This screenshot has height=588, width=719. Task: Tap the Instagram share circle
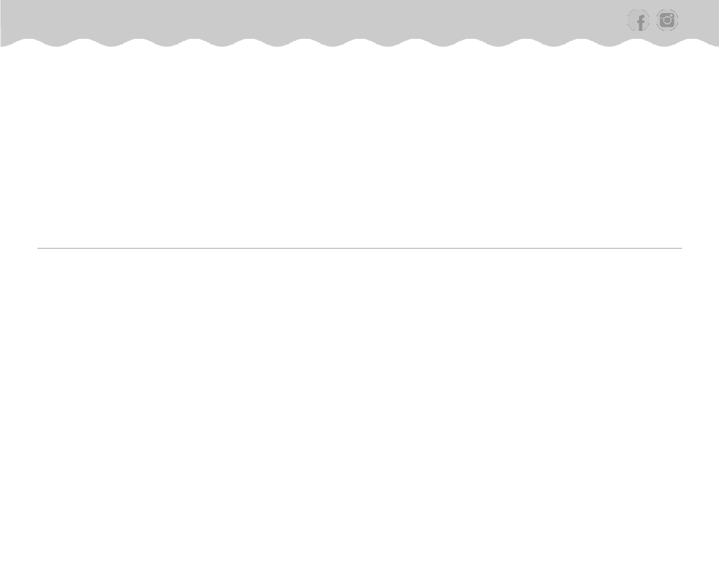click(x=667, y=20)
